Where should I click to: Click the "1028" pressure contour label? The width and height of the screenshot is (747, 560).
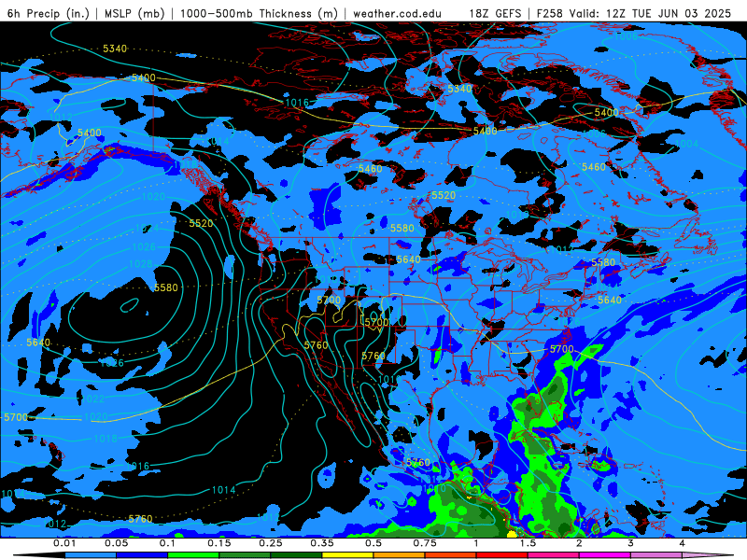pyautogui.click(x=141, y=264)
